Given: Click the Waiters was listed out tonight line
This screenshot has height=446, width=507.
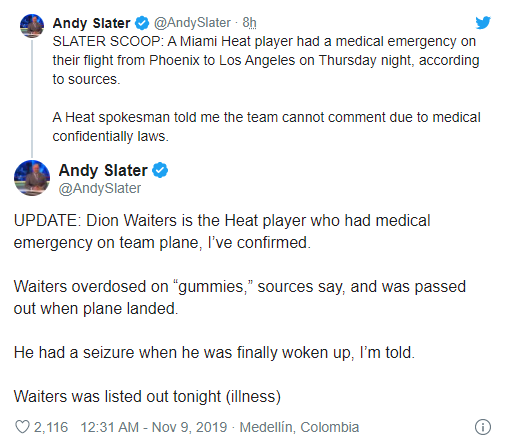Looking at the screenshot, I should click(x=147, y=397).
